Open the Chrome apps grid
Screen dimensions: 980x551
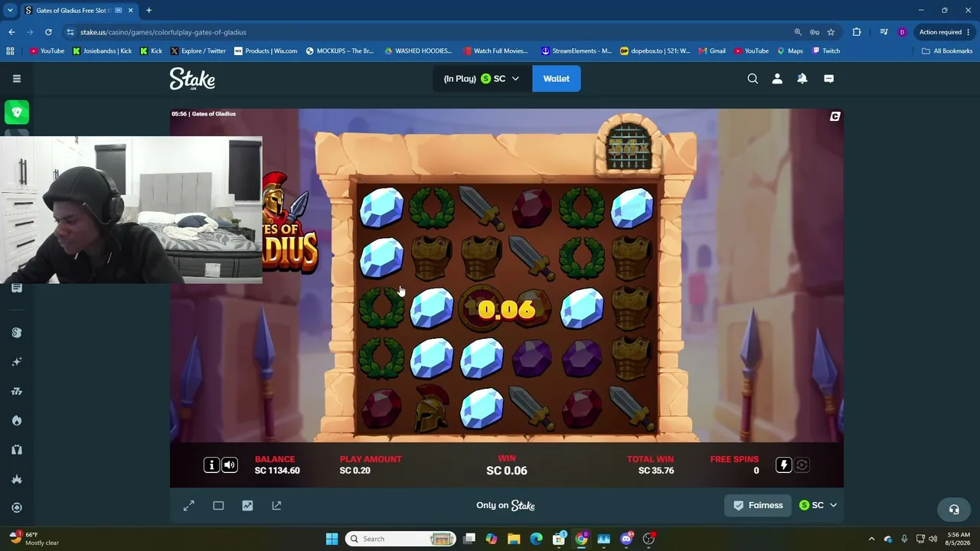pyautogui.click(x=10, y=51)
